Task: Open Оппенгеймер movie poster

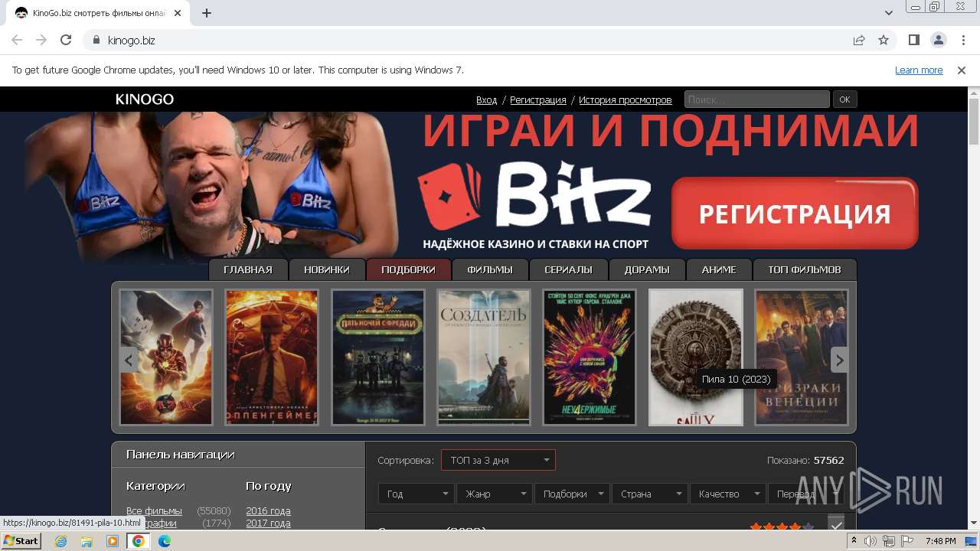Action: pyautogui.click(x=272, y=357)
